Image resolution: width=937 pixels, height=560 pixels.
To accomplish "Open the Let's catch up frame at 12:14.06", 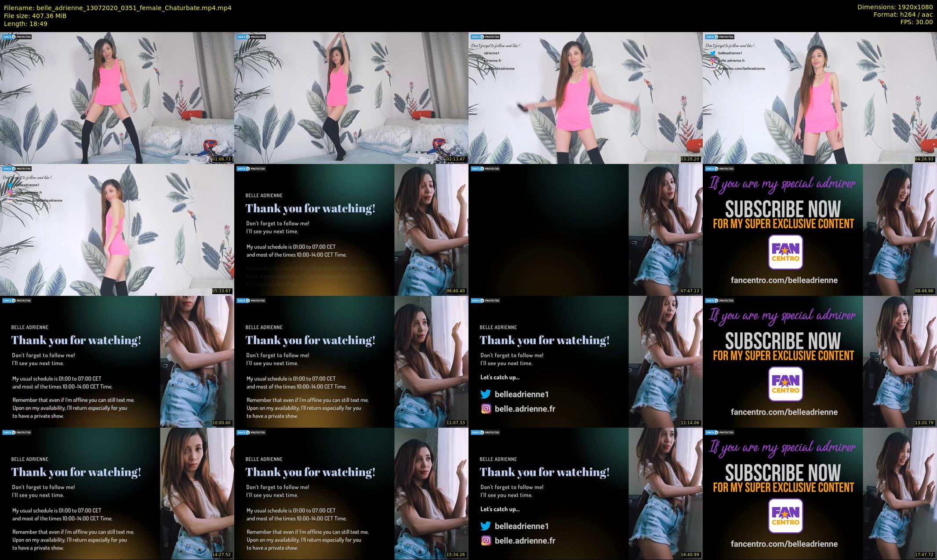I will pyautogui.click(x=585, y=361).
